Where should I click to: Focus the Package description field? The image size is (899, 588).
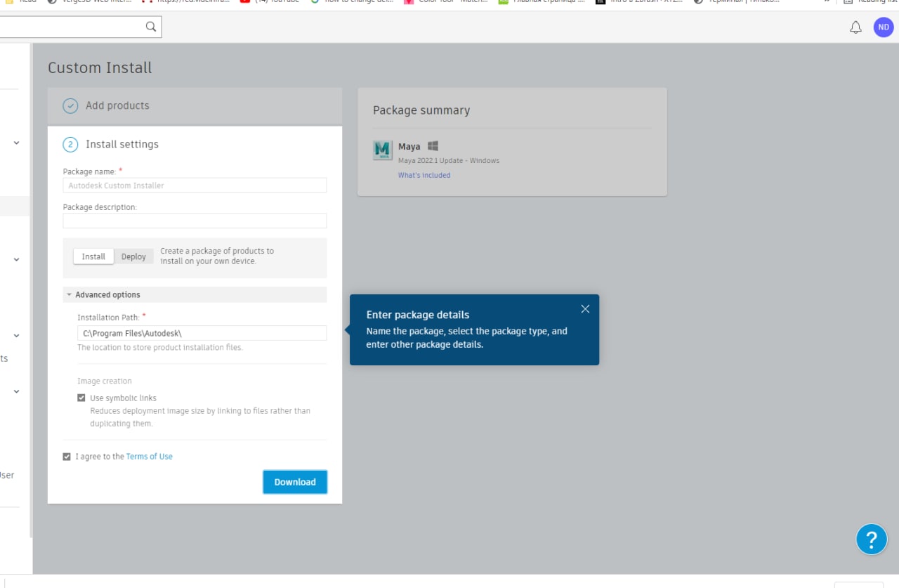pos(195,221)
